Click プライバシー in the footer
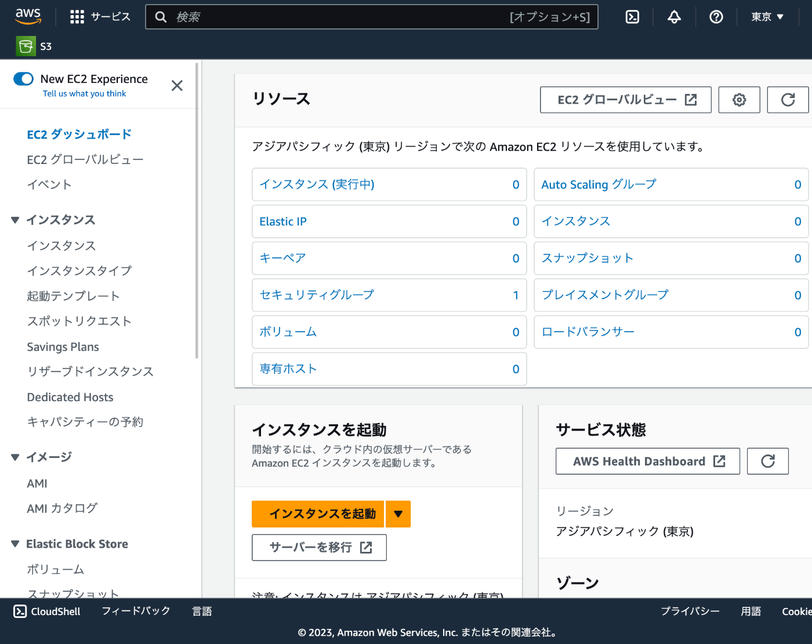 [690, 611]
